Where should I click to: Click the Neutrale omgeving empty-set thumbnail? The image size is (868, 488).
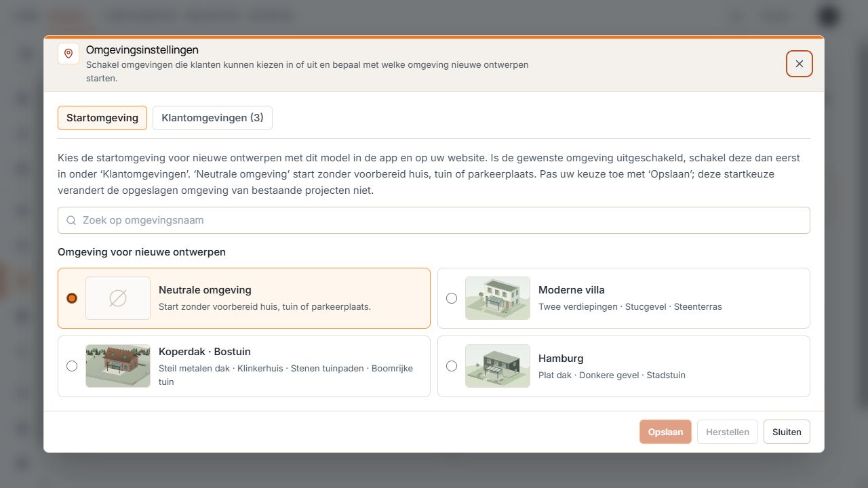pyautogui.click(x=118, y=298)
